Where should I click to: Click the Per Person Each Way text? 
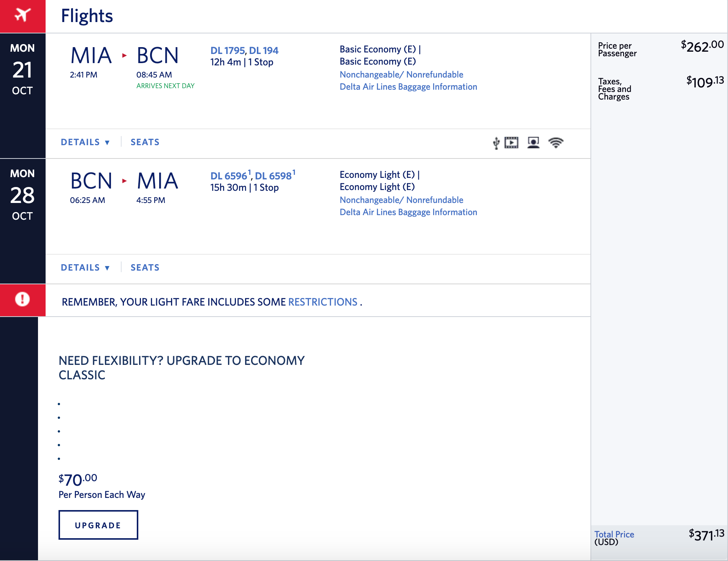pyautogui.click(x=102, y=495)
